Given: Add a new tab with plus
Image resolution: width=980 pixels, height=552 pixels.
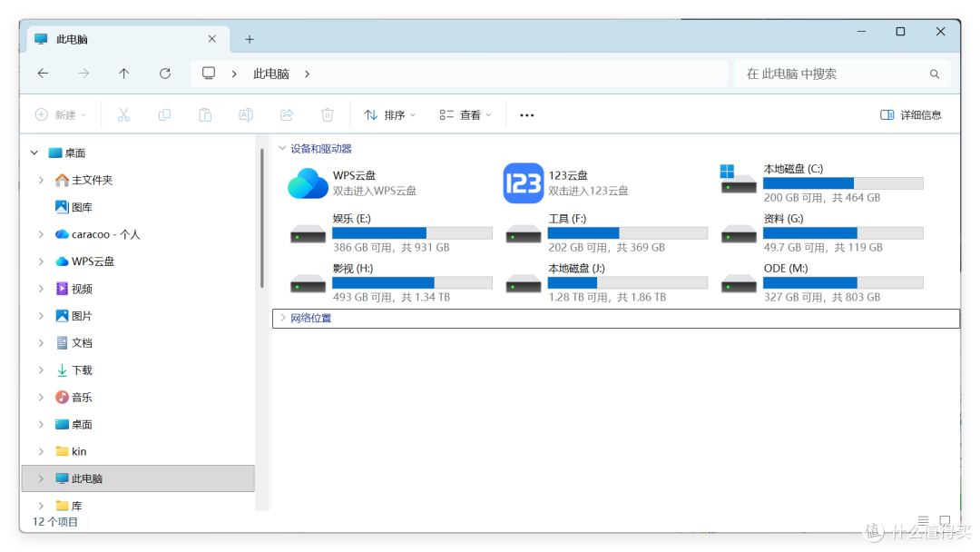Looking at the screenshot, I should click(250, 39).
